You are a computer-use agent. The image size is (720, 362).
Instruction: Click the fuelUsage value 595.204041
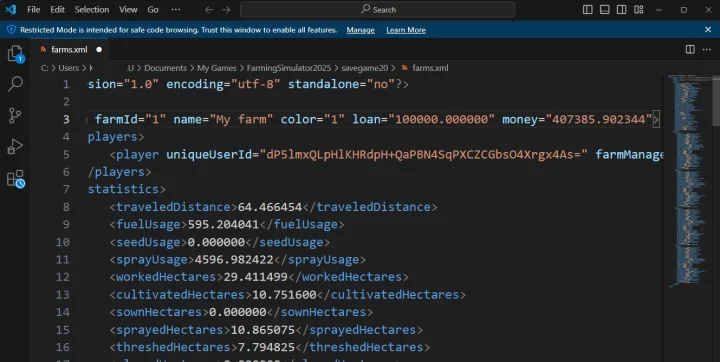223,225
